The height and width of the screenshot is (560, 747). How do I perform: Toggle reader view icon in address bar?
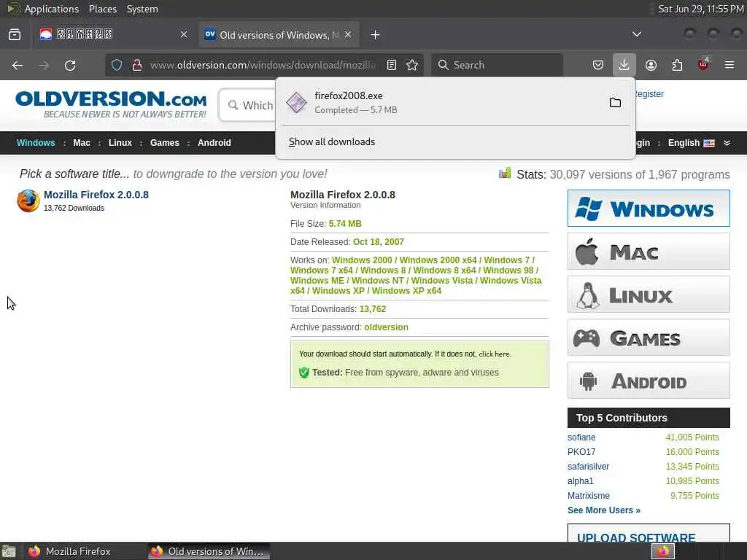click(392, 65)
